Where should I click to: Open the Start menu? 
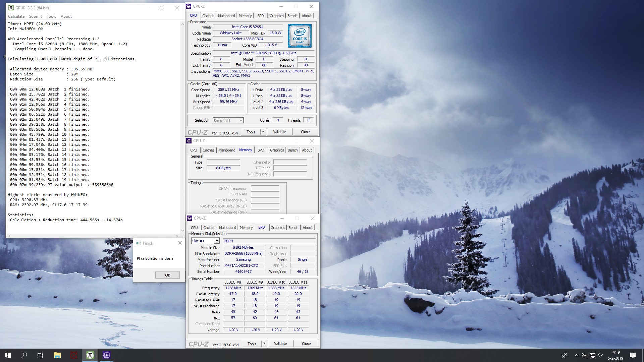point(8,355)
